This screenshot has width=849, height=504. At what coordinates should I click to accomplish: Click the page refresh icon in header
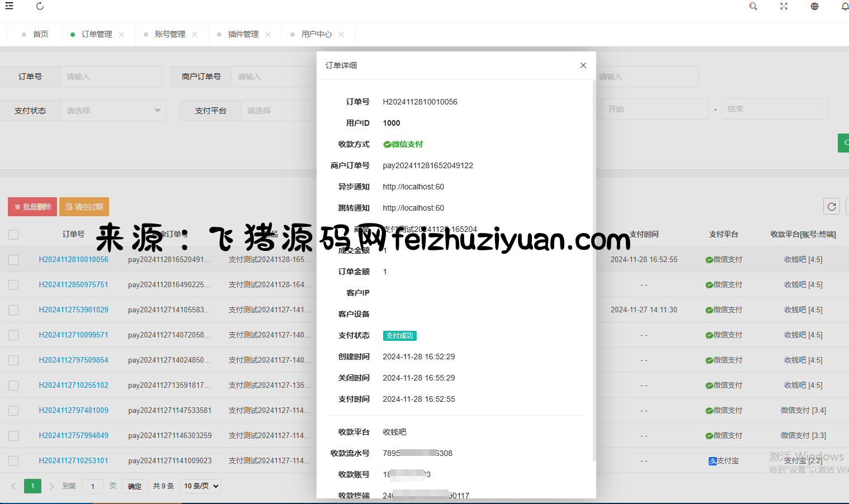pyautogui.click(x=40, y=6)
